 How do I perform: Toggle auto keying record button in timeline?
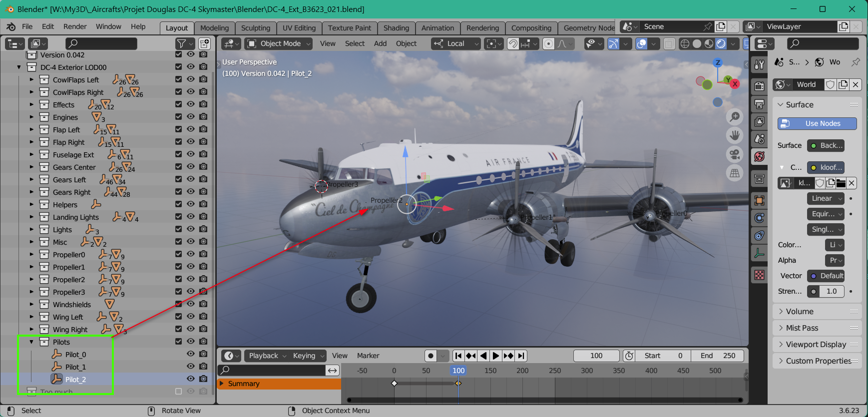(x=431, y=356)
